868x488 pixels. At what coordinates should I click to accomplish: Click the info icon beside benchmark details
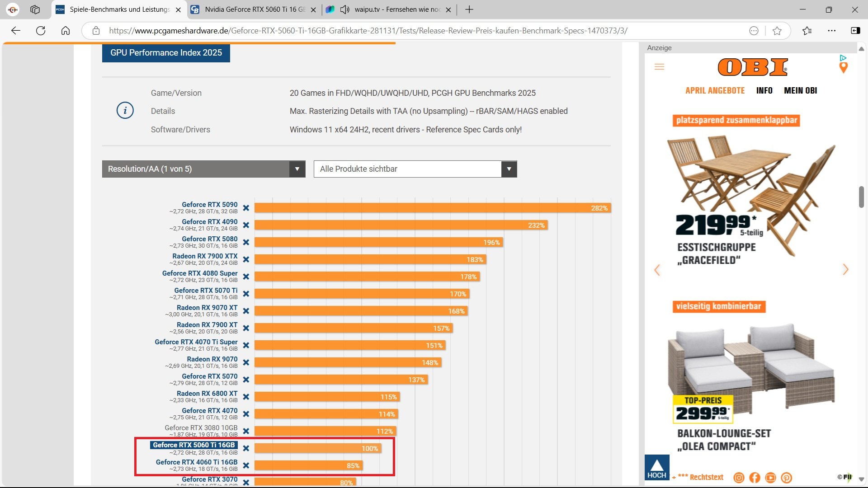(125, 110)
